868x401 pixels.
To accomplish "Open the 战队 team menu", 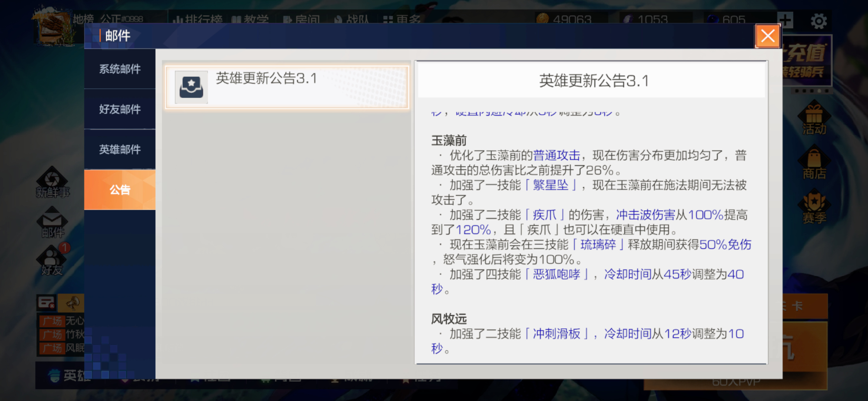I will [x=352, y=19].
